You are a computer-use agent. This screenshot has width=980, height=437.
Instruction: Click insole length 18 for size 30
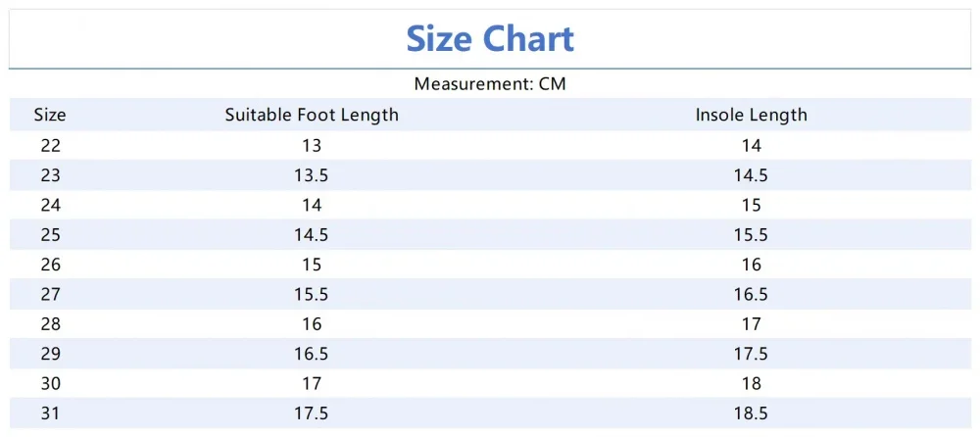[752, 383]
